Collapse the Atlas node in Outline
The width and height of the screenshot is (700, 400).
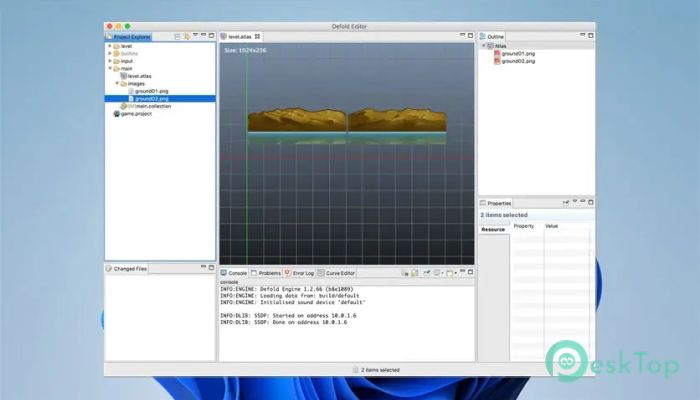click(x=483, y=46)
